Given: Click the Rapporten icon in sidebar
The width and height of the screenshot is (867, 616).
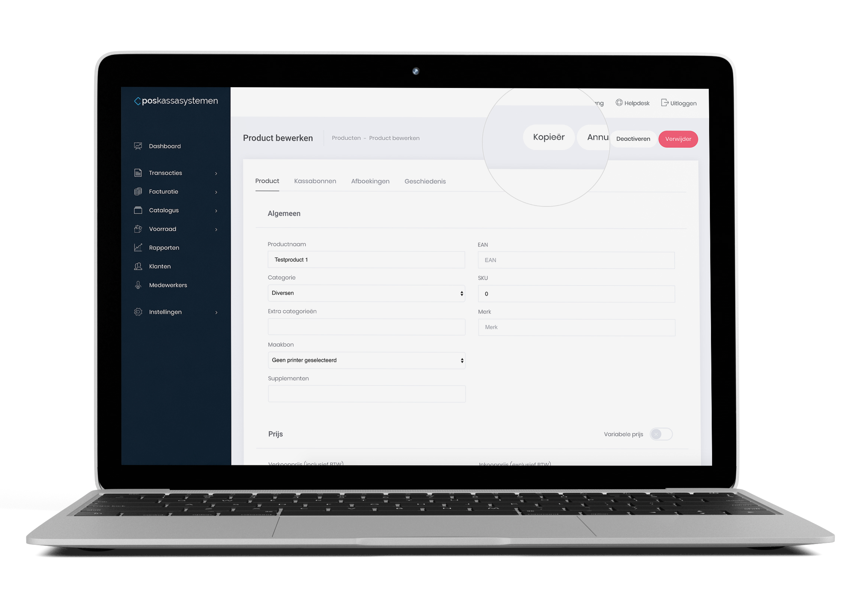Looking at the screenshot, I should click(138, 247).
